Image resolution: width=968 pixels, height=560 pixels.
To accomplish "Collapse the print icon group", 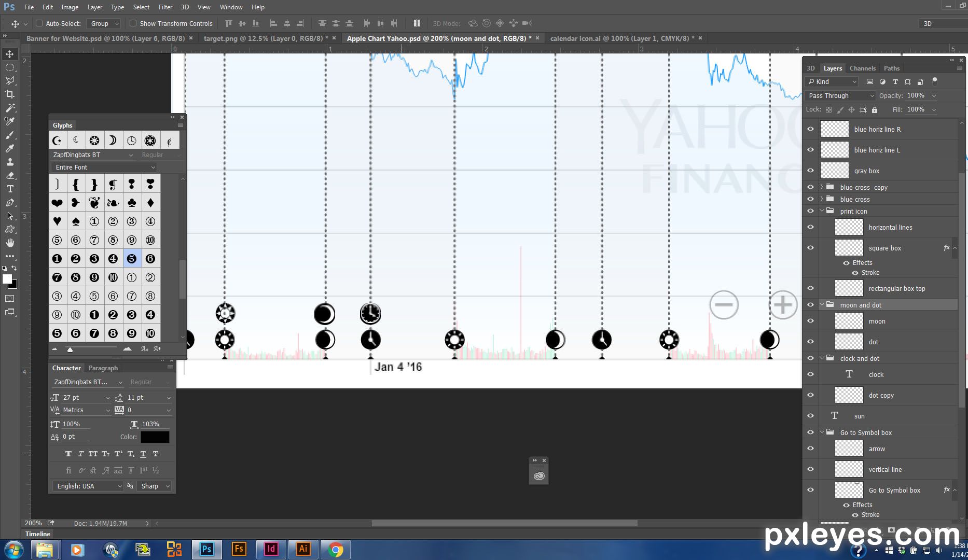I will coord(822,211).
